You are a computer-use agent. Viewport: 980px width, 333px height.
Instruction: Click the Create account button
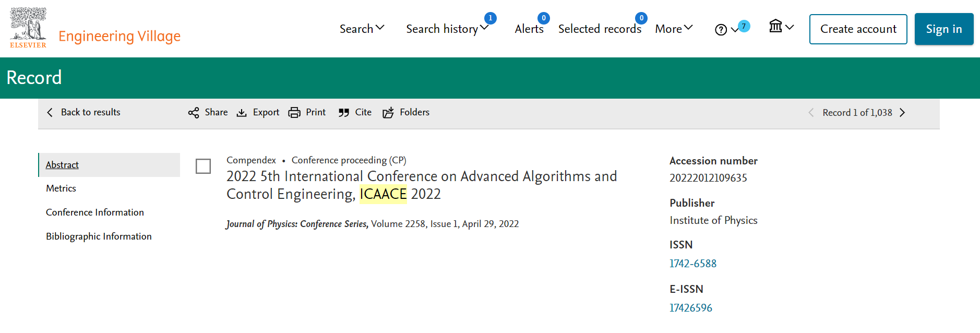858,29
